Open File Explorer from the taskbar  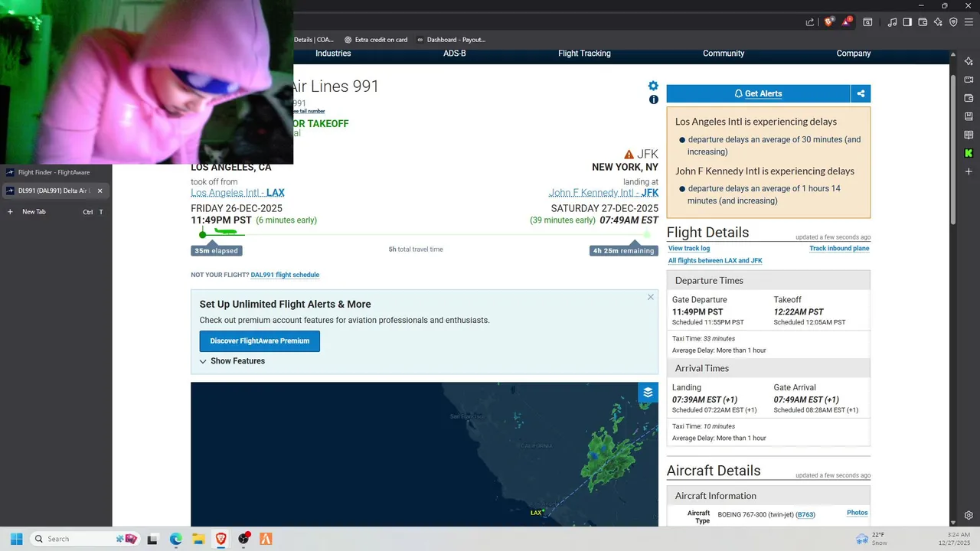[x=198, y=539]
